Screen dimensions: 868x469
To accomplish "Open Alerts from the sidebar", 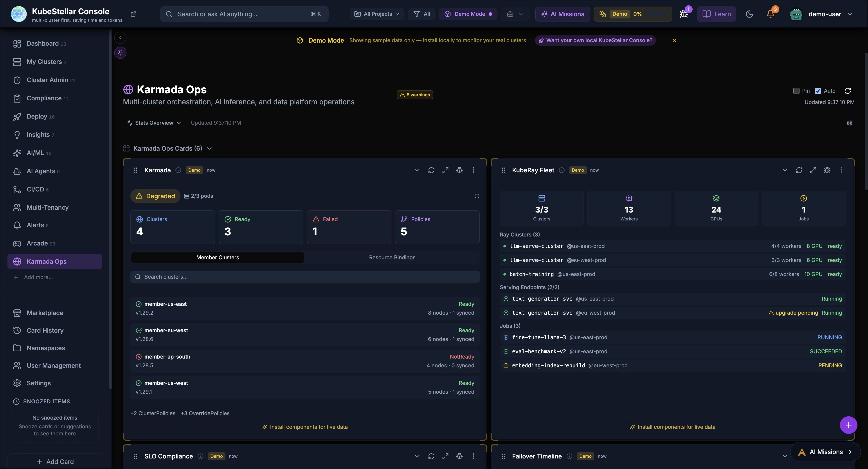I will click(x=35, y=225).
